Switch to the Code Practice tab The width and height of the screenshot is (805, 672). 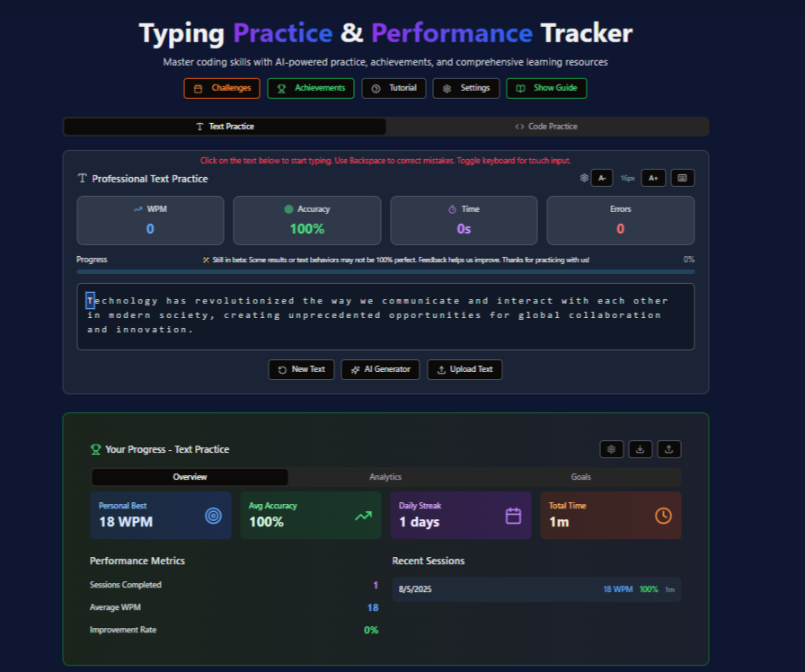[546, 126]
